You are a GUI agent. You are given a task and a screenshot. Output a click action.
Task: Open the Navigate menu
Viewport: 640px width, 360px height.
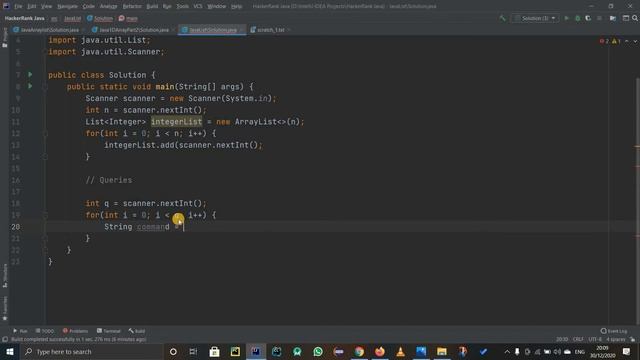67,6
